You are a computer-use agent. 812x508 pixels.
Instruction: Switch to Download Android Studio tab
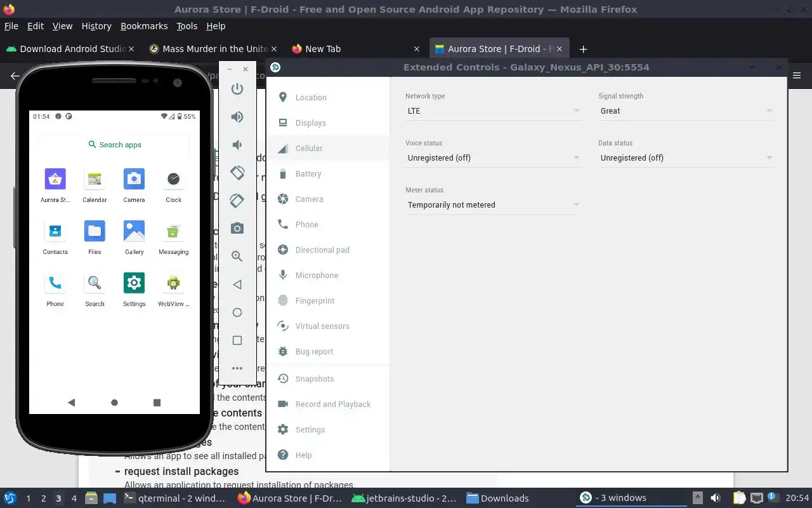tap(70, 49)
